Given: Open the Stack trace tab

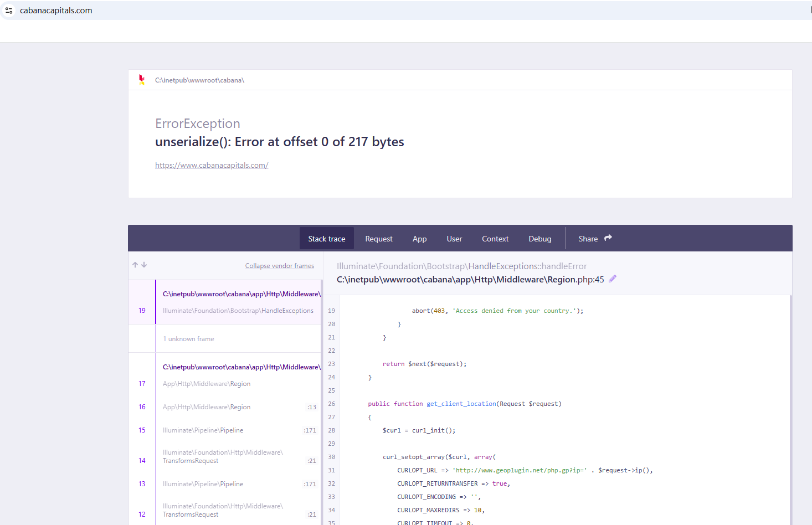Looking at the screenshot, I should [326, 239].
